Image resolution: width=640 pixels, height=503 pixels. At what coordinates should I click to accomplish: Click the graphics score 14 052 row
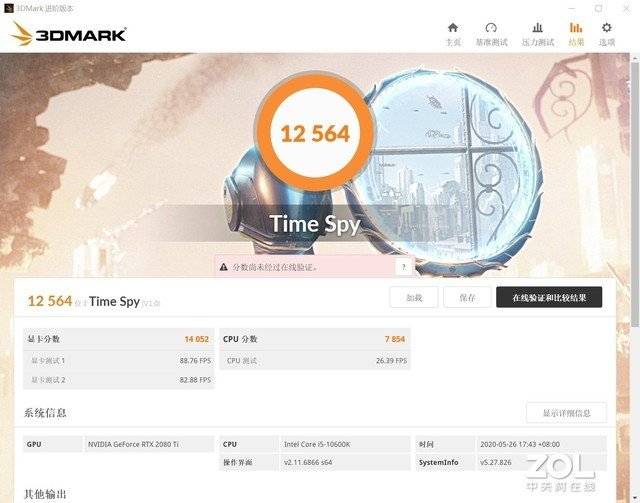(x=118, y=339)
